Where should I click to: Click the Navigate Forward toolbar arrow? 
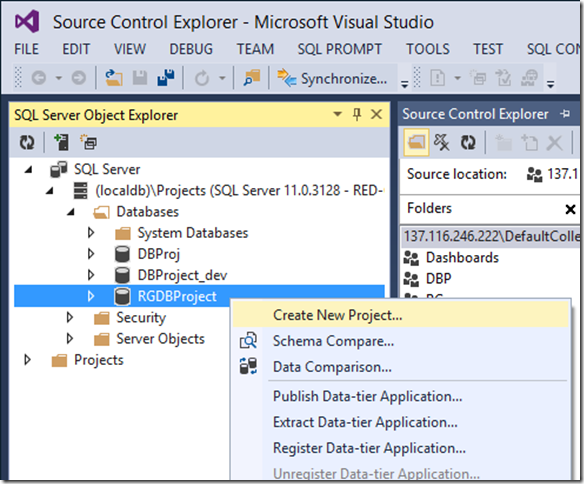[79, 78]
